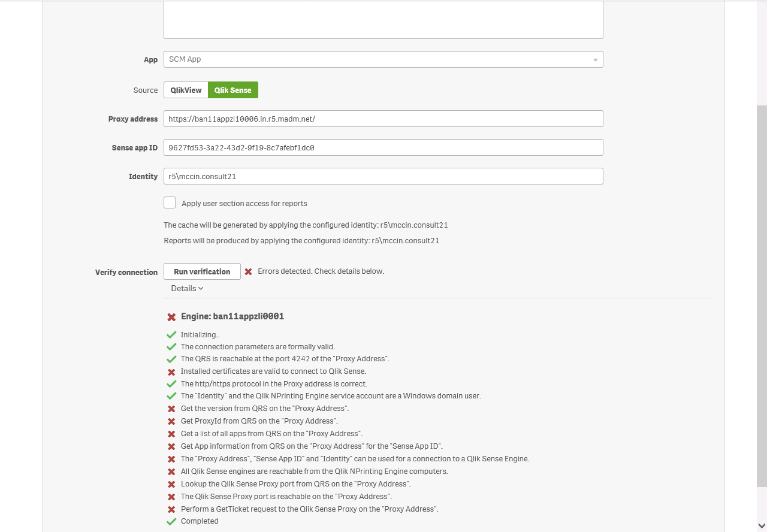Collapse the Details section
The height and width of the screenshot is (532, 767).
click(x=187, y=288)
